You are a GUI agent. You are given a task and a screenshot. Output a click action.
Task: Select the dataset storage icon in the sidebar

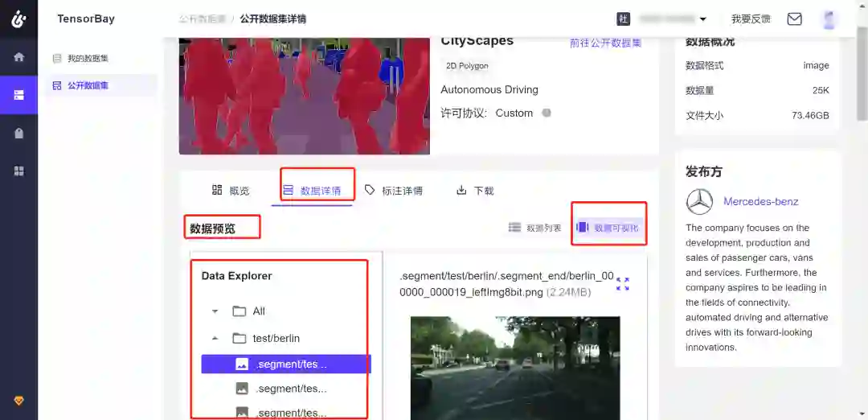18,95
